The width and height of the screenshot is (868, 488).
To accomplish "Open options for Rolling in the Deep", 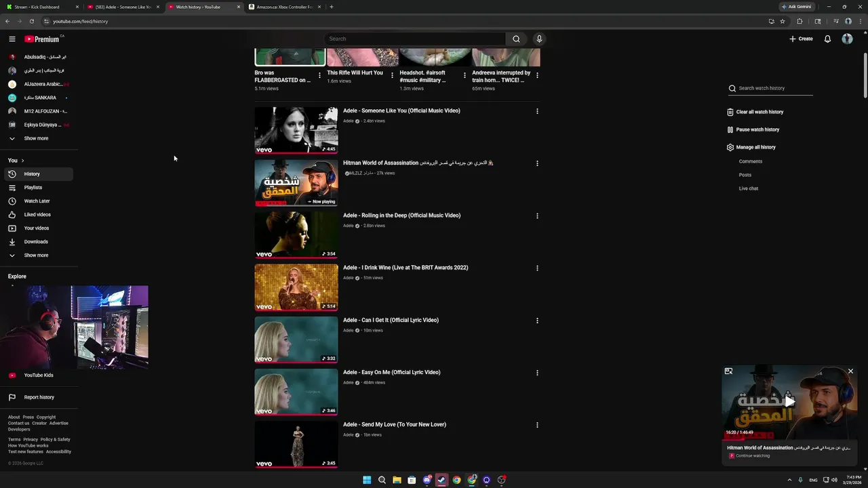I will (x=537, y=216).
